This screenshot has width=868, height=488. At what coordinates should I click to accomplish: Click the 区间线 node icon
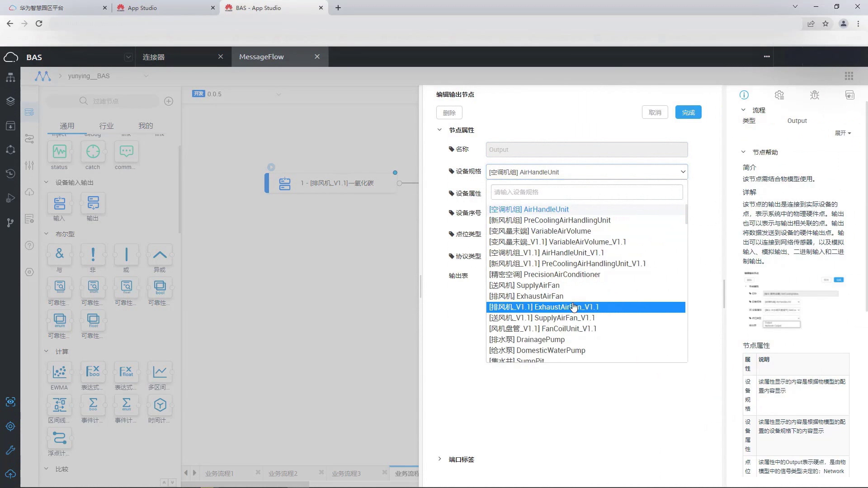[x=59, y=405]
